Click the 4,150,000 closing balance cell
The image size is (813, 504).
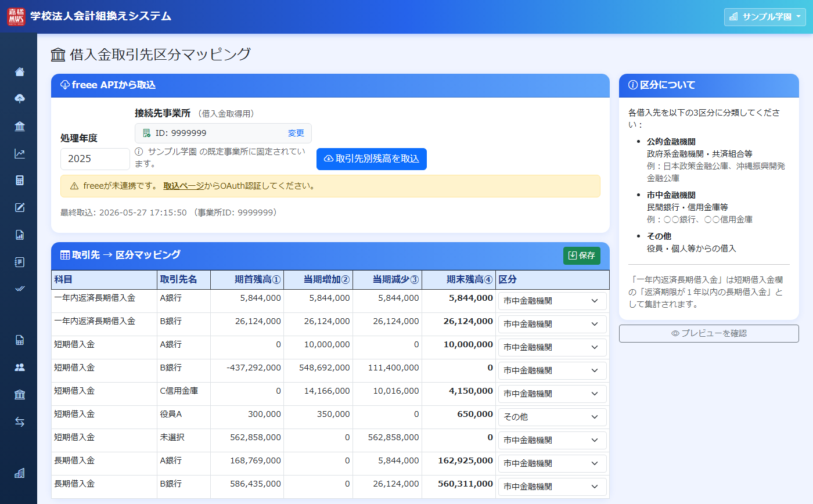point(459,394)
